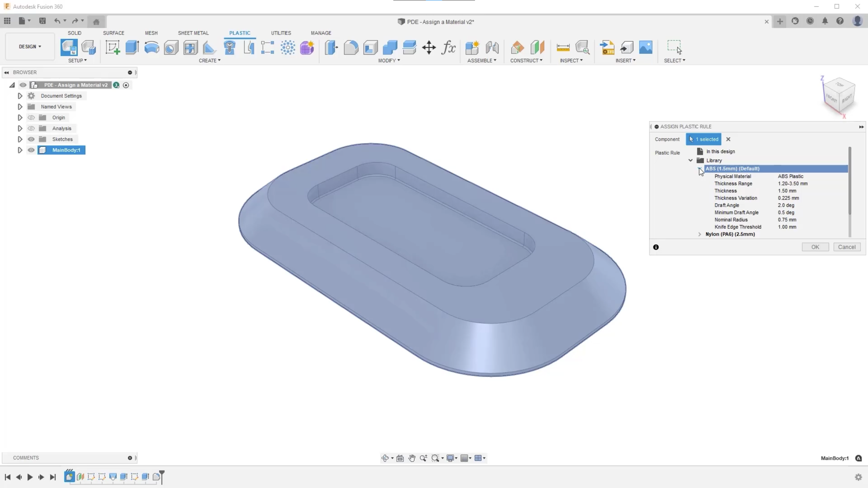The width and height of the screenshot is (868, 488).
Task: Click the Insert SVG icon
Action: point(607,47)
